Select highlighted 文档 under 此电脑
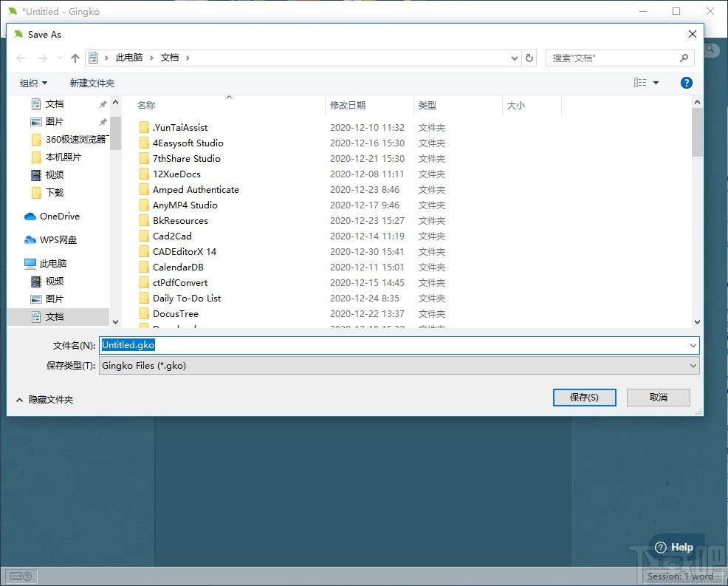This screenshot has height=586, width=728. (x=58, y=317)
